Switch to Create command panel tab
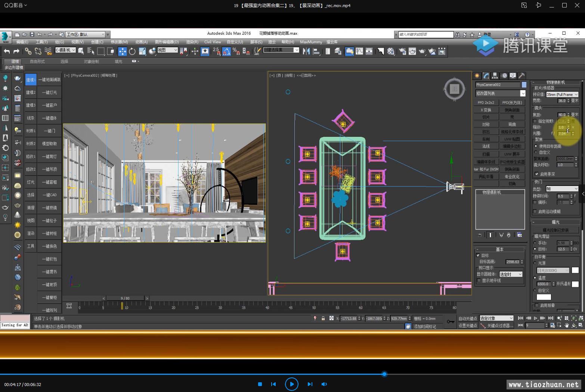 point(477,75)
